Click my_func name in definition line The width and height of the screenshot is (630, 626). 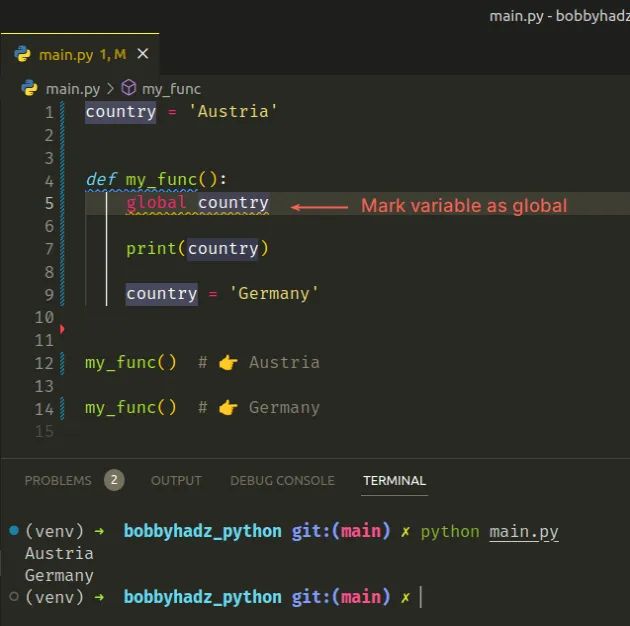162,179
